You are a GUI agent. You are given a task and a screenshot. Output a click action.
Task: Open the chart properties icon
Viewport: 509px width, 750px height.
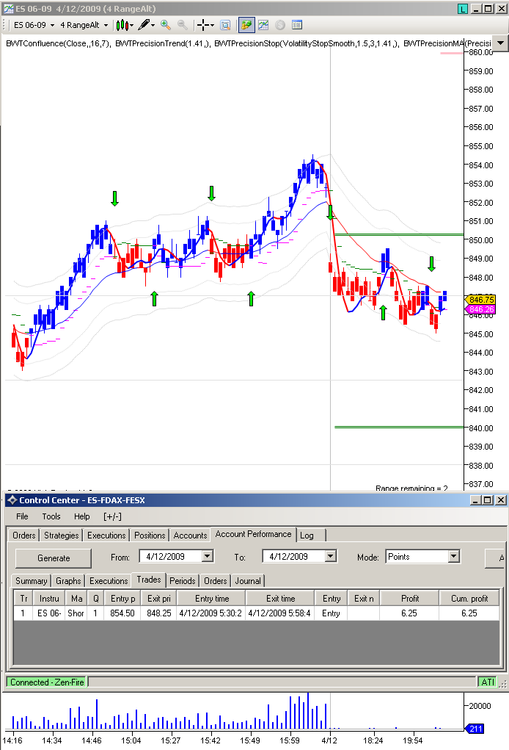point(297,25)
